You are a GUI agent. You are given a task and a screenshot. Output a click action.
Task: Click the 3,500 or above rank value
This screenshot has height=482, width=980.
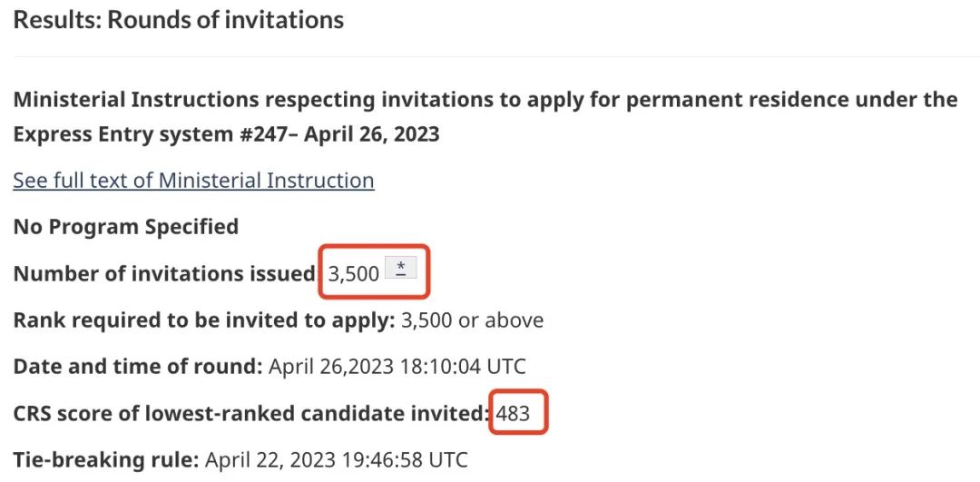click(473, 320)
